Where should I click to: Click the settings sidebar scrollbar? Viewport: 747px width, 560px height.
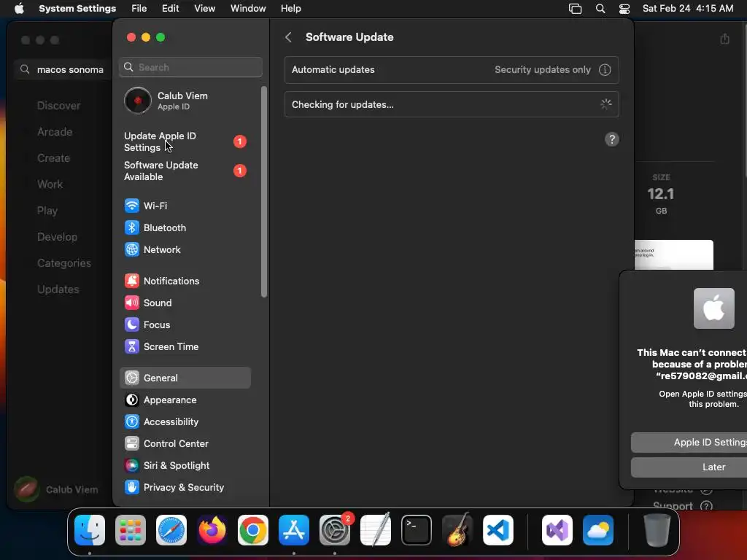pos(264,192)
